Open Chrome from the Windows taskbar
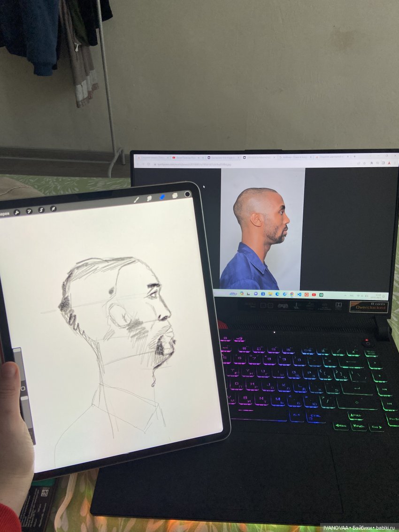399x532 pixels. tap(292, 294)
